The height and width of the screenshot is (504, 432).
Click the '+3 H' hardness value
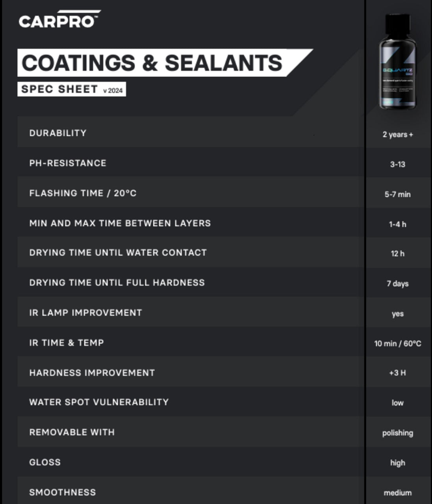tap(398, 373)
